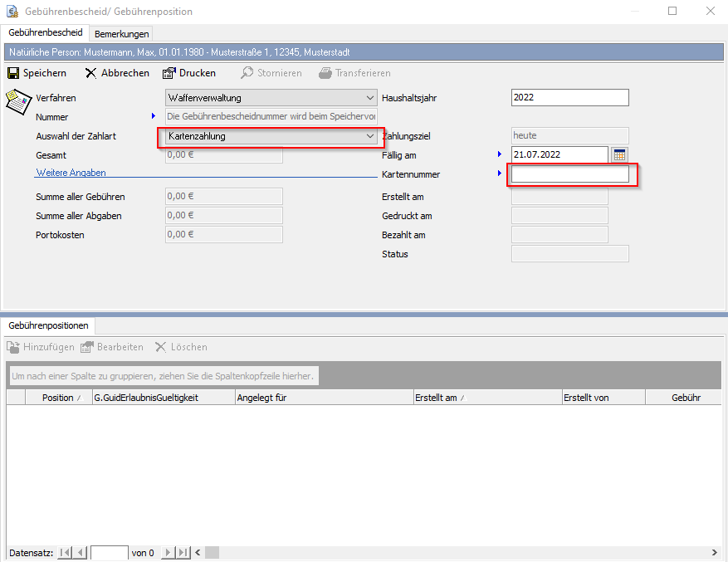Viewport: 728px width, 562px height.
Task: Click the Fällig am date field
Action: coord(560,154)
